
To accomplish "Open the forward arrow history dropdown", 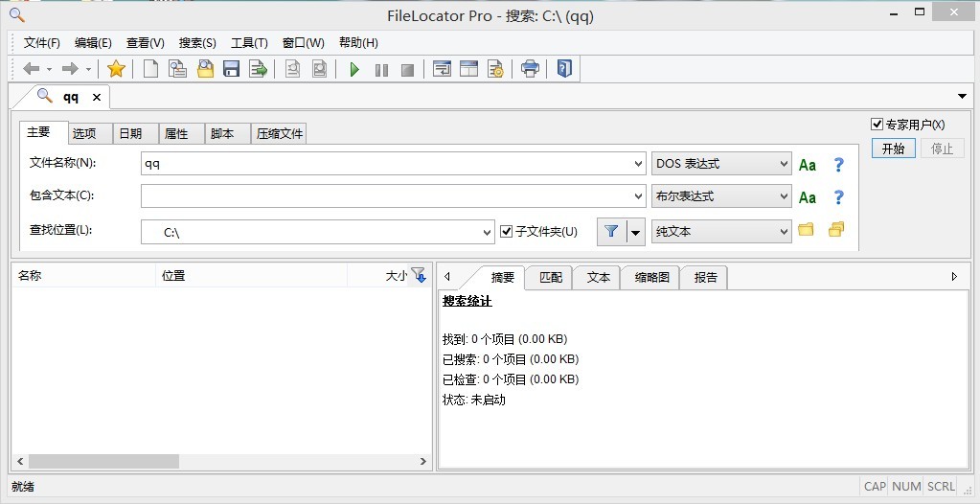I will 88,69.
